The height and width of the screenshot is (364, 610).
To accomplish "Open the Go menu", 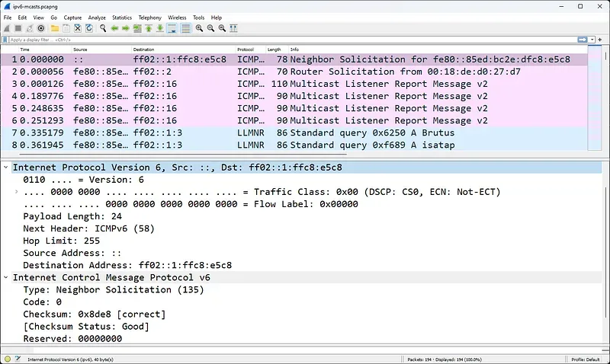I will (x=53, y=18).
